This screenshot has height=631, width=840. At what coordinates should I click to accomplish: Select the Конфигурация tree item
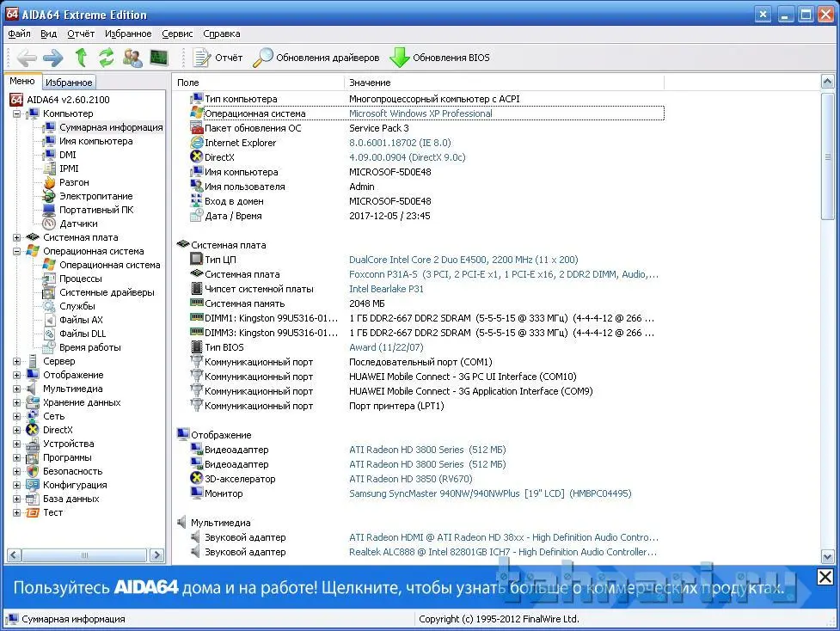(75, 485)
